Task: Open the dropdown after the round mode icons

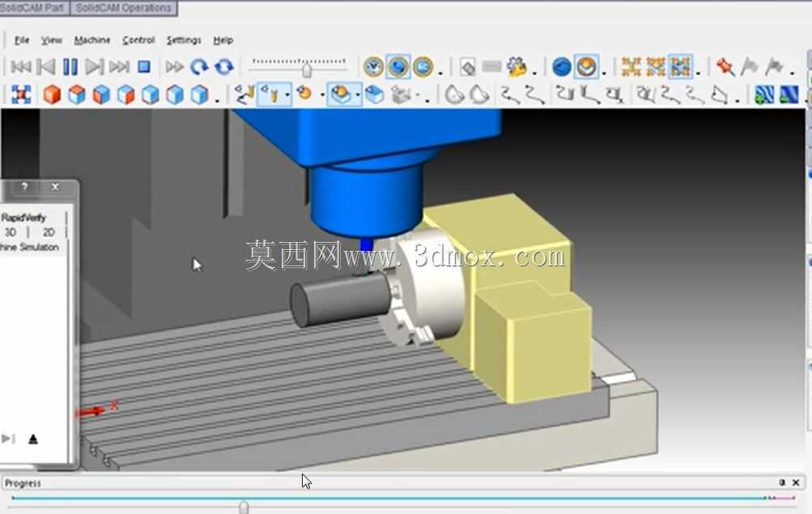Action: pyautogui.click(x=440, y=72)
